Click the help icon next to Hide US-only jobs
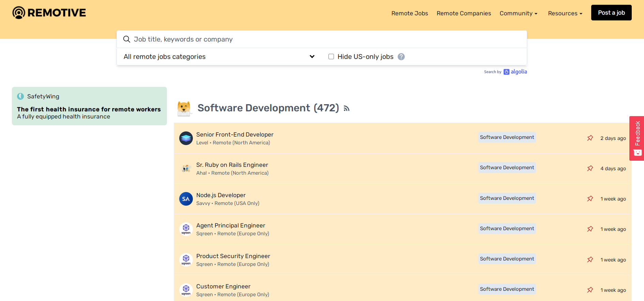The height and width of the screenshot is (301, 644). 401,57
